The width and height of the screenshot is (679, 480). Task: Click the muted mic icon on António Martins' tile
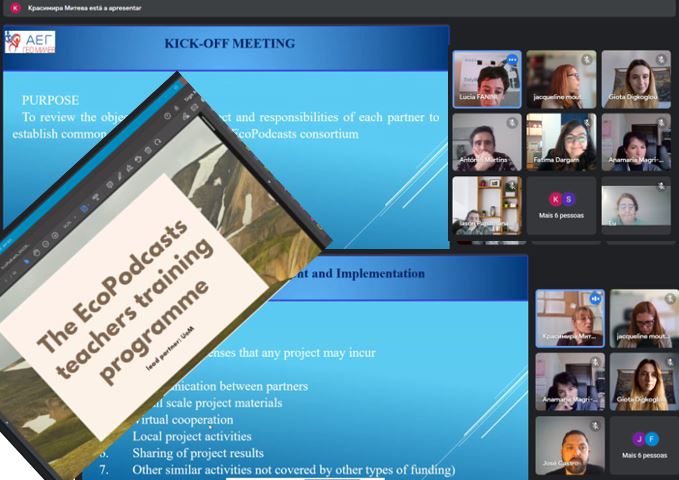(x=512, y=123)
